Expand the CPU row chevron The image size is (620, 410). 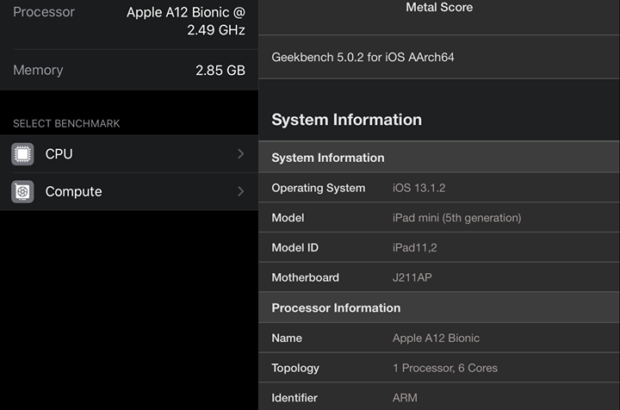click(x=241, y=154)
